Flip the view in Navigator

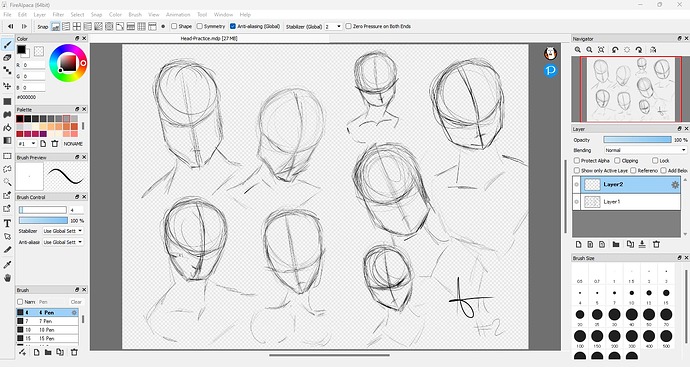pos(653,50)
